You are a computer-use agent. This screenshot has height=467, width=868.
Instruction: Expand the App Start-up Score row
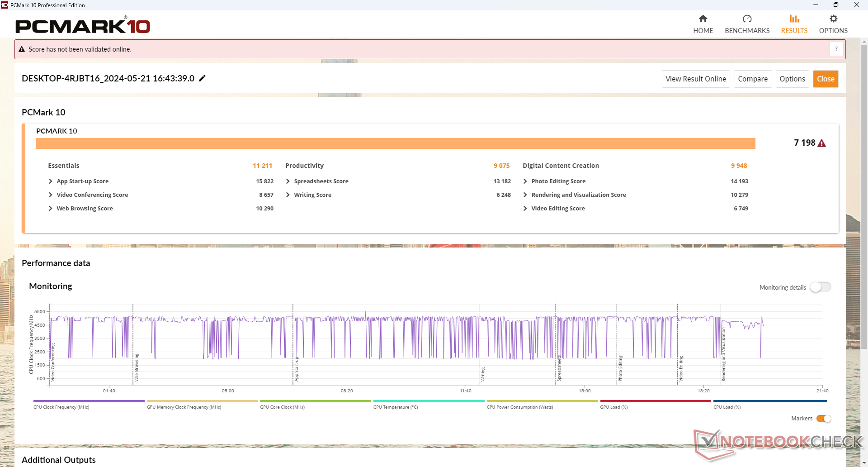coord(51,181)
